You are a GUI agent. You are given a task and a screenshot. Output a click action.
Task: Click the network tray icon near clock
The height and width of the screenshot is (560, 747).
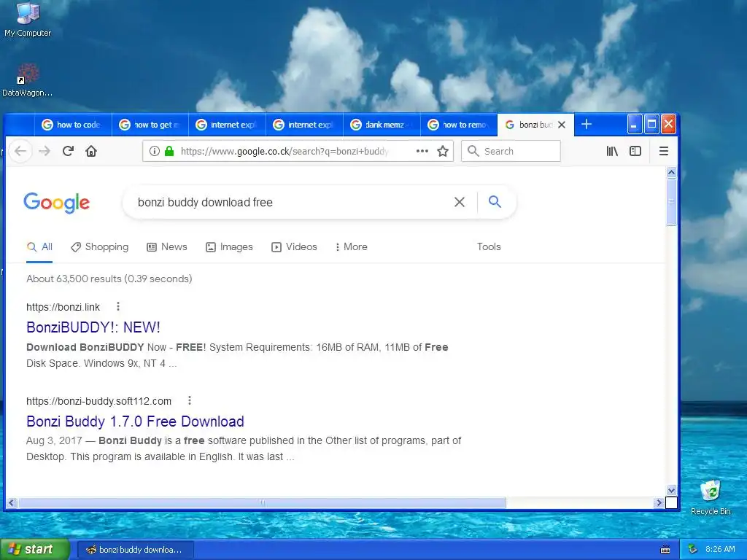(693, 550)
